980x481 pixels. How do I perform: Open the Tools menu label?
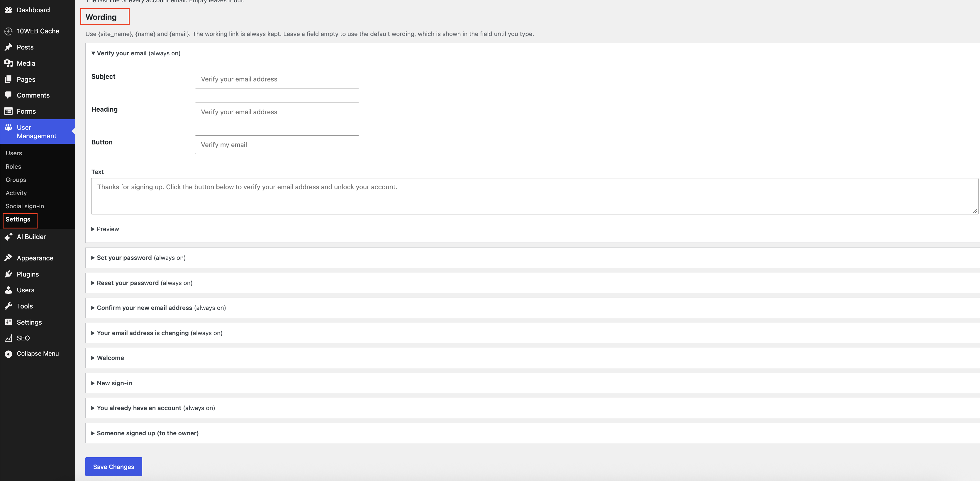[25, 306]
